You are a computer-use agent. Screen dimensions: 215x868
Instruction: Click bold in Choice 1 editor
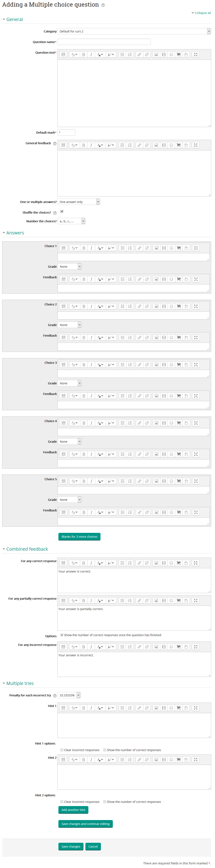pos(84,248)
